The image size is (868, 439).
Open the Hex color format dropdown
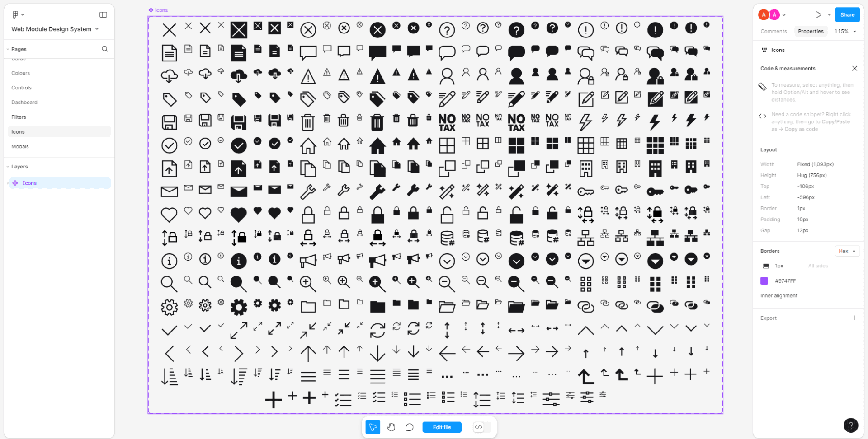847,251
